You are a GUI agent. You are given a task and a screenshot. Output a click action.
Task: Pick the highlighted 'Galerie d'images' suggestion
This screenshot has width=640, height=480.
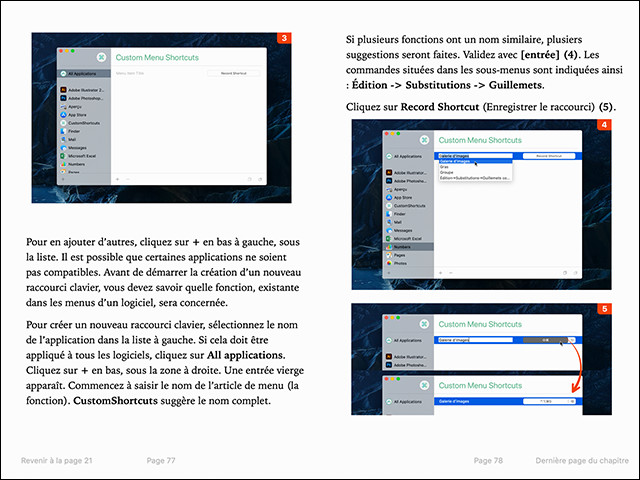tap(455, 161)
